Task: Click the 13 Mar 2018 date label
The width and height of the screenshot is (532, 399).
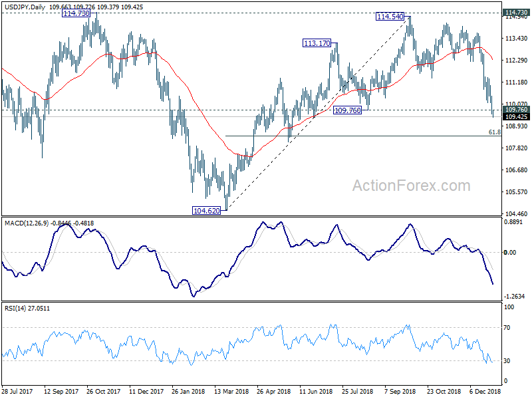Action: point(231,391)
